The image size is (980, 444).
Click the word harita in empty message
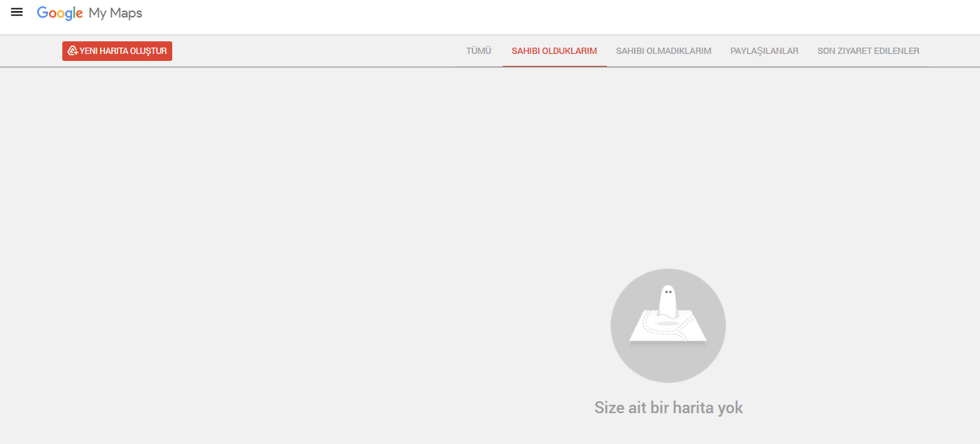[x=694, y=408]
